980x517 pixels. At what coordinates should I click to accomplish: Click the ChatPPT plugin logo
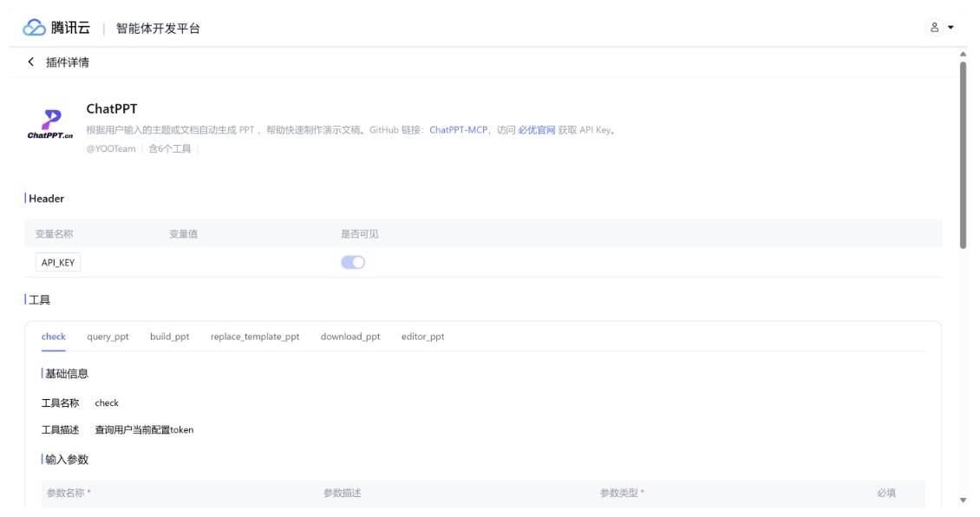[50, 125]
